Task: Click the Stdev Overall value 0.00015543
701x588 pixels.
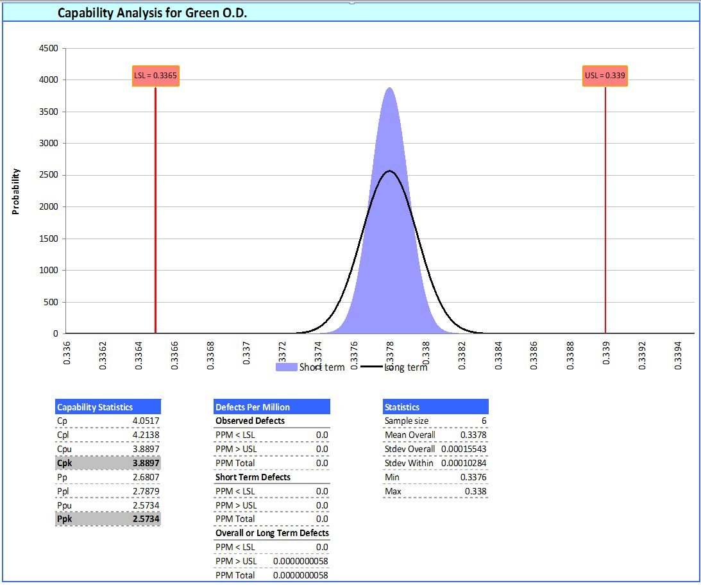Action: 464,449
